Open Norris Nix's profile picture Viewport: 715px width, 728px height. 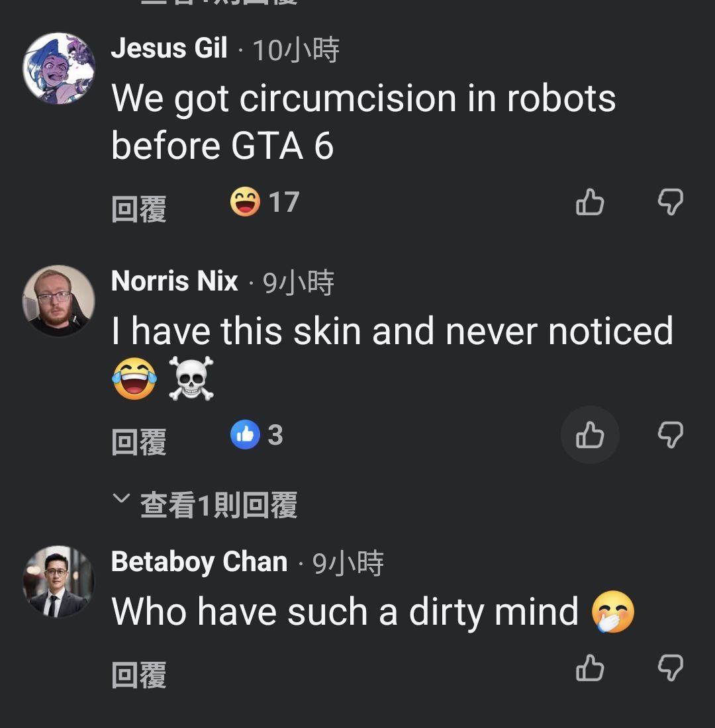pyautogui.click(x=59, y=301)
